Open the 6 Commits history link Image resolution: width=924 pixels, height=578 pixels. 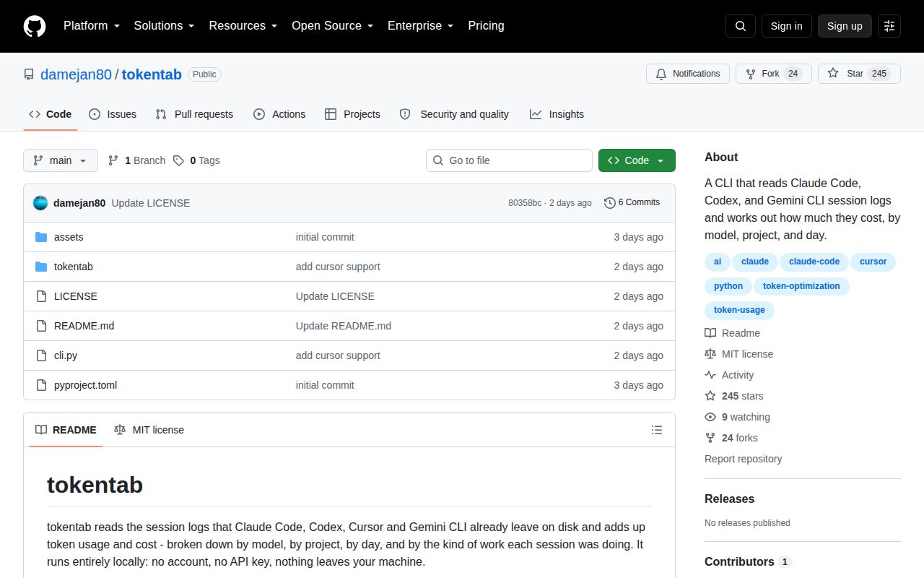(632, 202)
